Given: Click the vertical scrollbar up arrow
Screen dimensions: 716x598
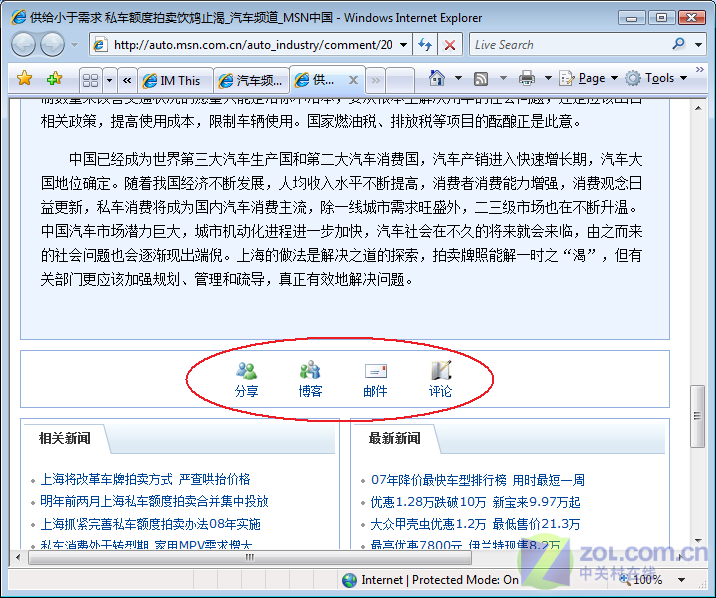Looking at the screenshot, I should click(698, 108).
